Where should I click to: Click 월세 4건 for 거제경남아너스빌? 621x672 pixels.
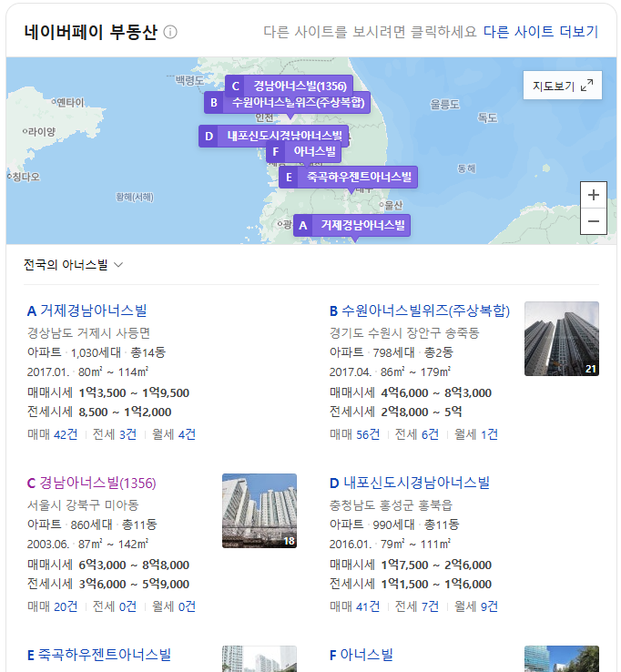pyautogui.click(x=174, y=434)
